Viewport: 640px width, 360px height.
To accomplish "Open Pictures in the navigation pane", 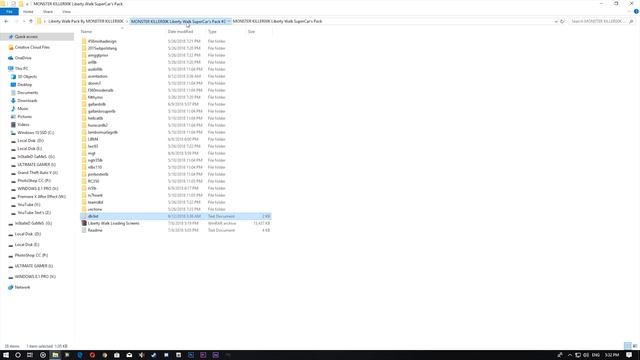I will click(24, 117).
